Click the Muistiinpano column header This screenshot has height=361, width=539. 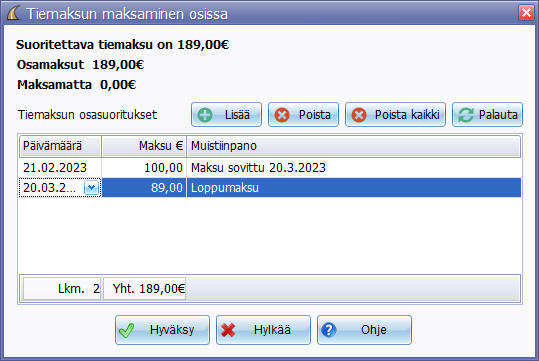click(x=353, y=146)
